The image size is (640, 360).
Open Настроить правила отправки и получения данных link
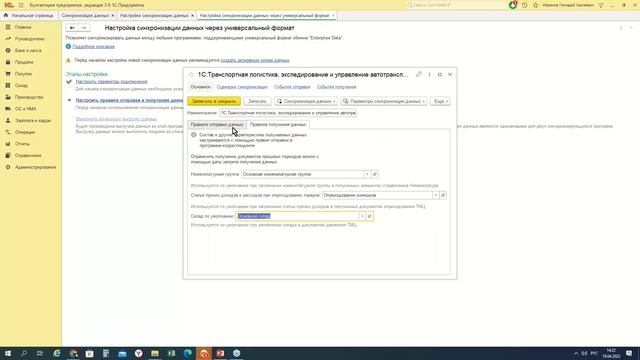pos(129,100)
